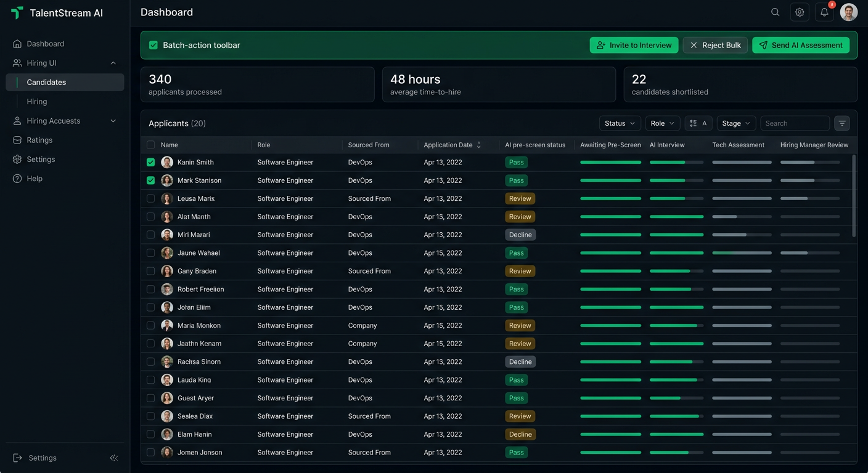Collapse the Hiring UI chevron
This screenshot has height=473, width=868.
pyautogui.click(x=113, y=63)
